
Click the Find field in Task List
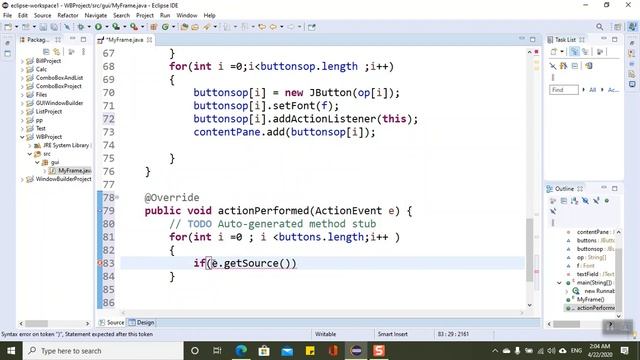[564, 90]
